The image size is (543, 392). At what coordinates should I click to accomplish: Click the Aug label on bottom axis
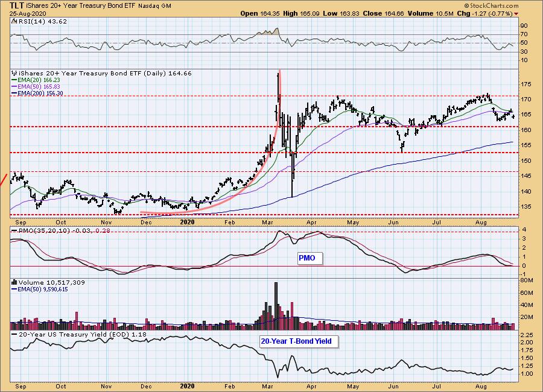pos(481,386)
